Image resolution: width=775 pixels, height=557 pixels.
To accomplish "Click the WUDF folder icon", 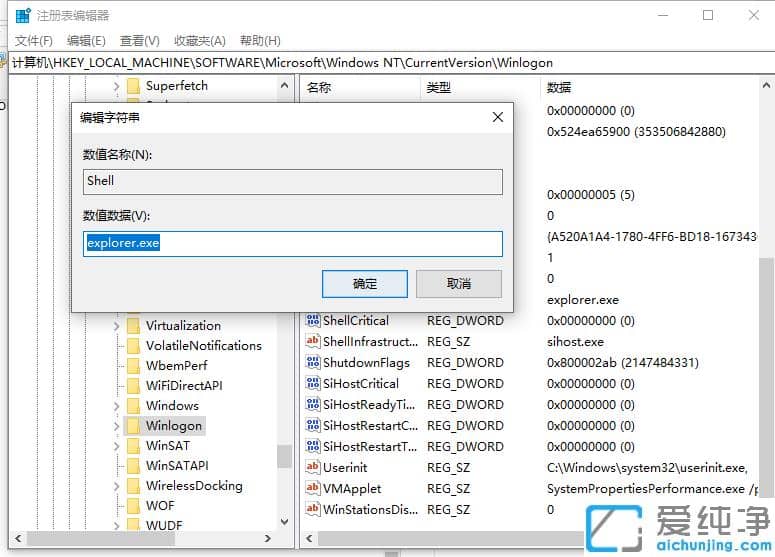I will coord(133,524).
